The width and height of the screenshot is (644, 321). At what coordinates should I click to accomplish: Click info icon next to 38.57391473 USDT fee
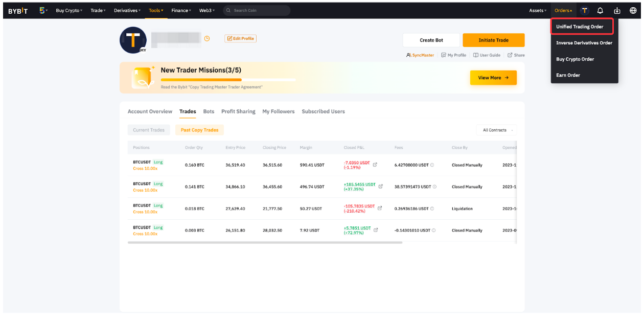435,187
